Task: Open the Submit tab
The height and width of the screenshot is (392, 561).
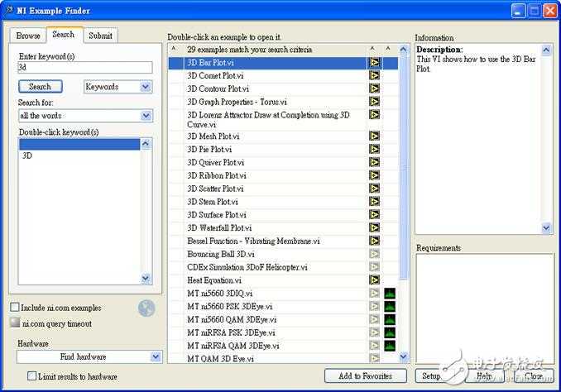Action: click(x=101, y=36)
